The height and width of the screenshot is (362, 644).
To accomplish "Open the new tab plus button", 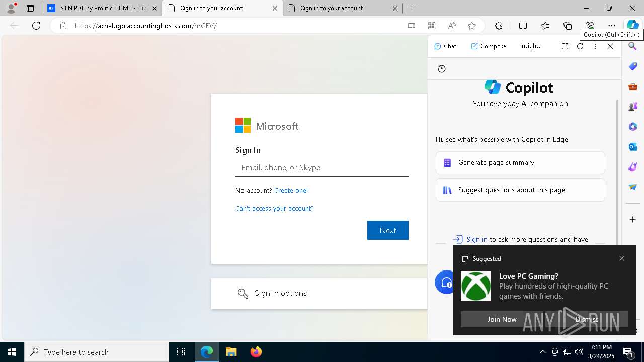I will [412, 8].
